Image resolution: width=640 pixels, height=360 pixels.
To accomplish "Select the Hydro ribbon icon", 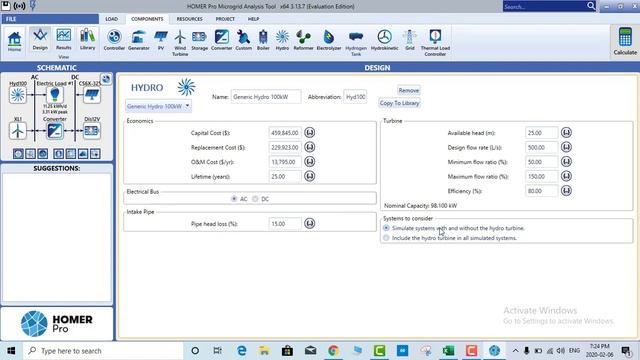I will pos(282,40).
